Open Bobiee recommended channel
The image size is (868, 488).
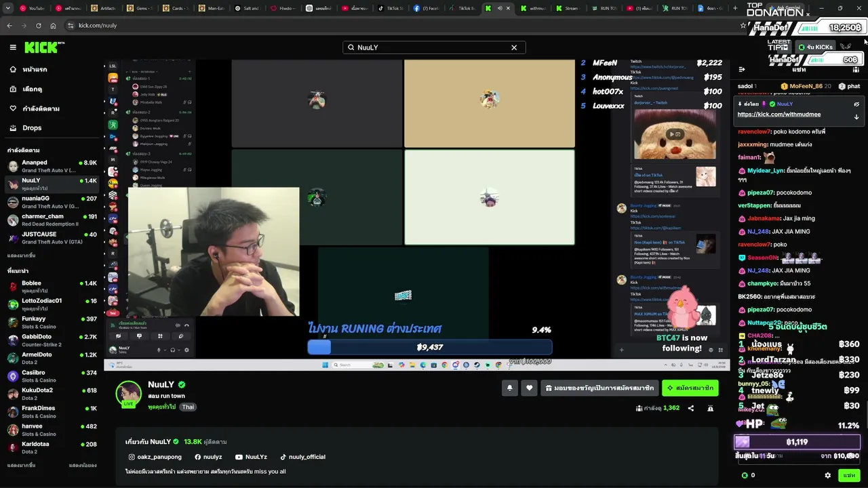(52, 287)
